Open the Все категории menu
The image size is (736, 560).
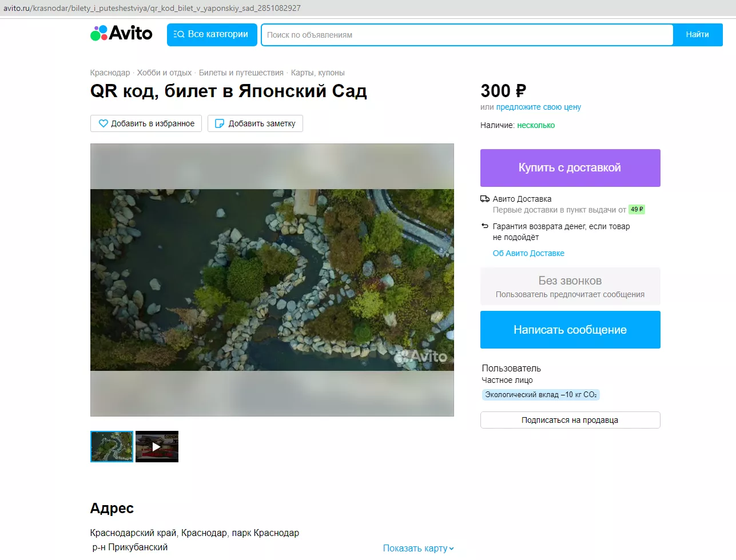212,34
